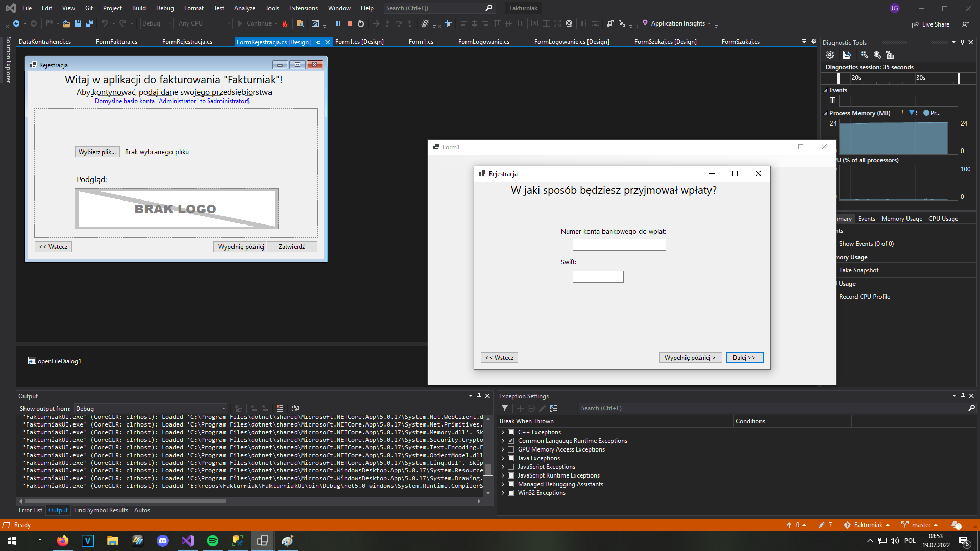Click the Swift input field
The height and width of the screenshot is (551, 980).
[x=598, y=277]
